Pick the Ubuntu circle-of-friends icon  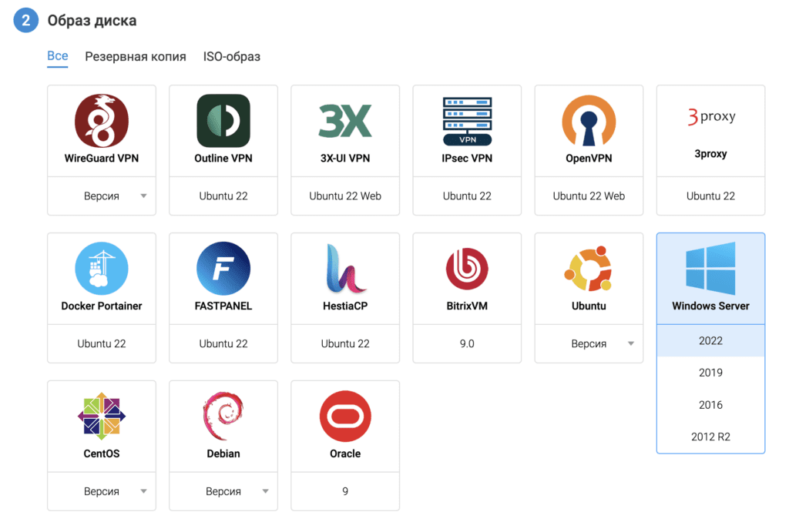[589, 269]
